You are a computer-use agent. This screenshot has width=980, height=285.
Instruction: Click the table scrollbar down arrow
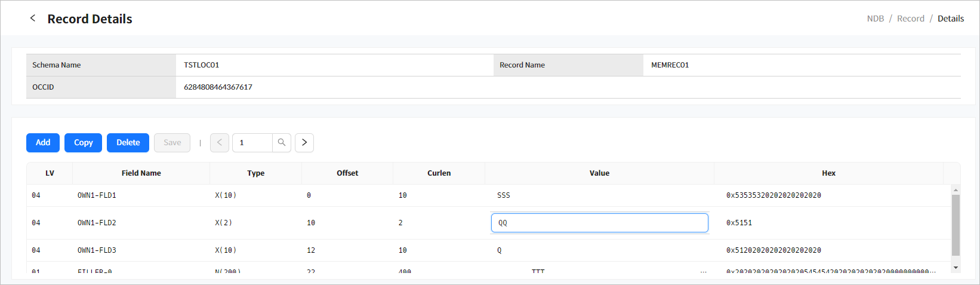[x=956, y=268]
